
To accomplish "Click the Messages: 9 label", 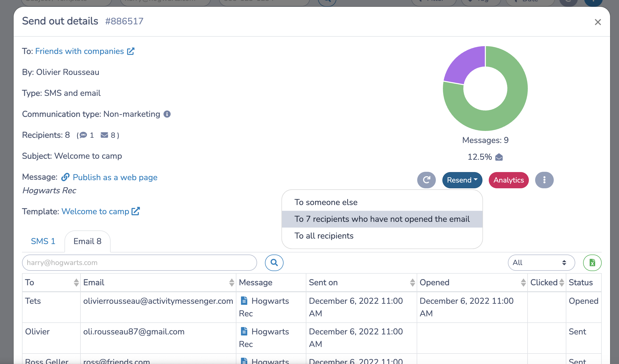I will tap(485, 140).
